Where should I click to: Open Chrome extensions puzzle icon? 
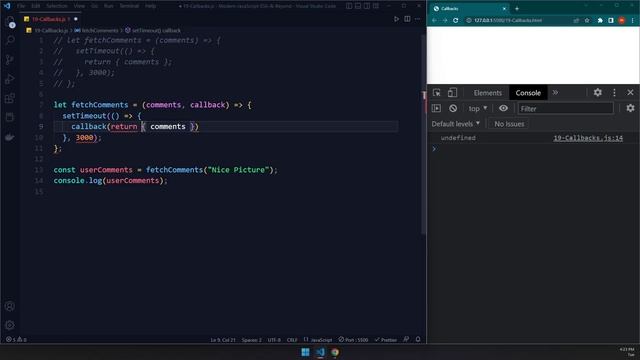pyautogui.click(x=600, y=20)
